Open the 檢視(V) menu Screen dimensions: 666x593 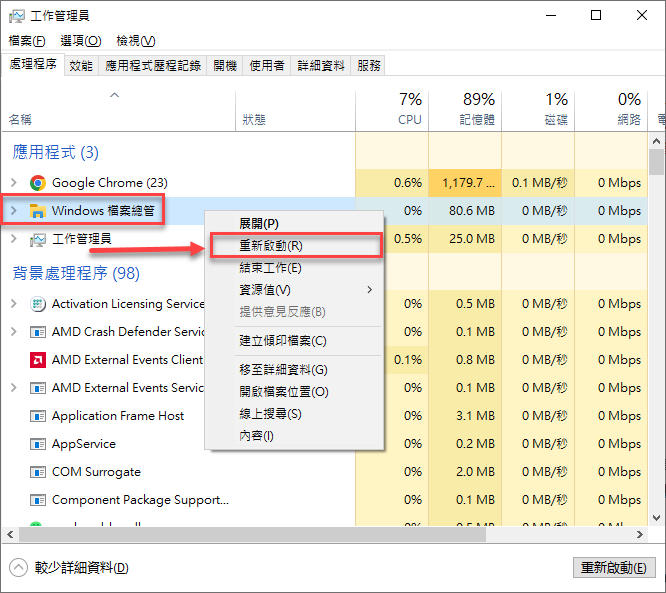pos(136,41)
